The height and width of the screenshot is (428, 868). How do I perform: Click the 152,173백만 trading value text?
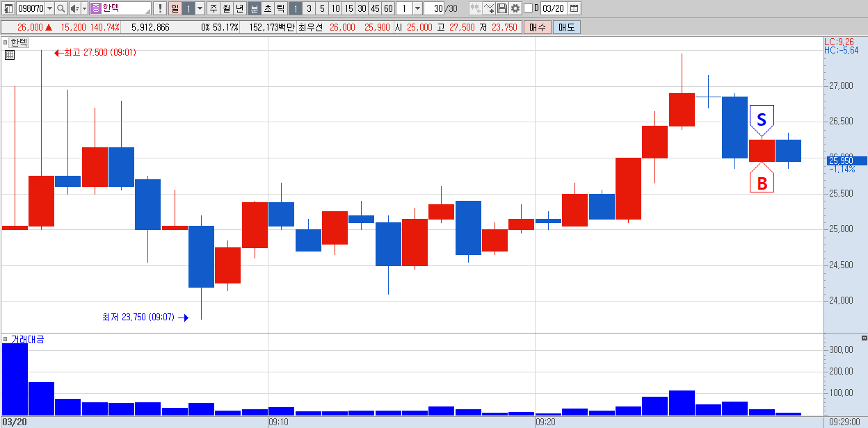[x=271, y=27]
